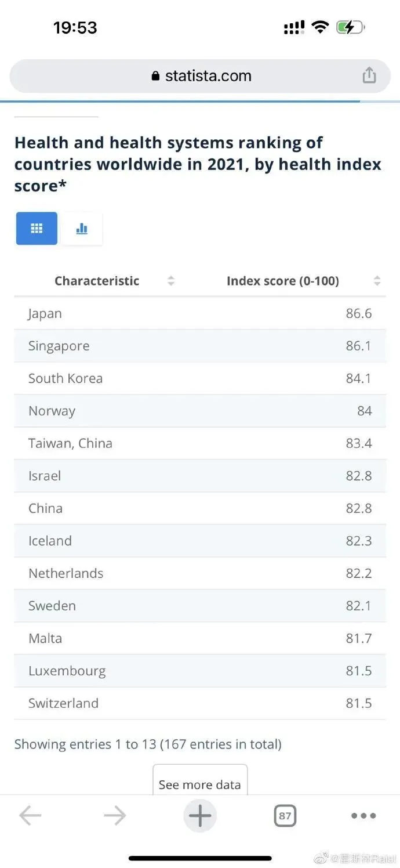Sort by Characteristic column arrows
This screenshot has width=400, height=868.
tap(170, 281)
